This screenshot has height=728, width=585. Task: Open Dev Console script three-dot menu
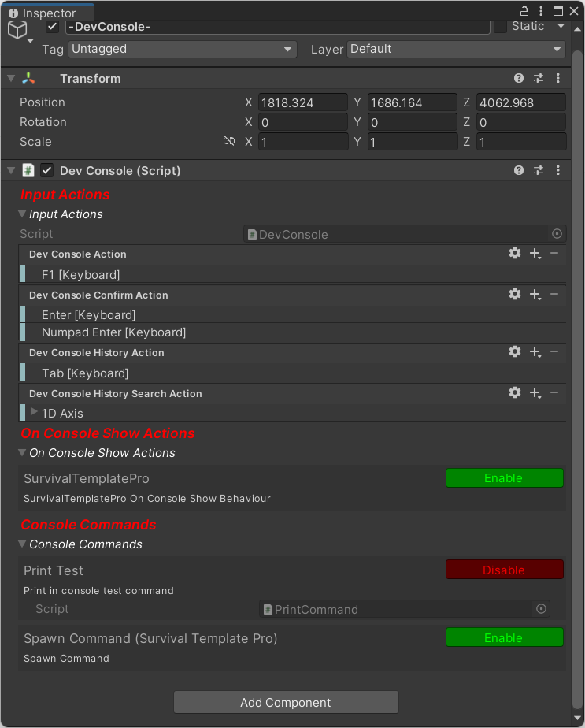(558, 170)
